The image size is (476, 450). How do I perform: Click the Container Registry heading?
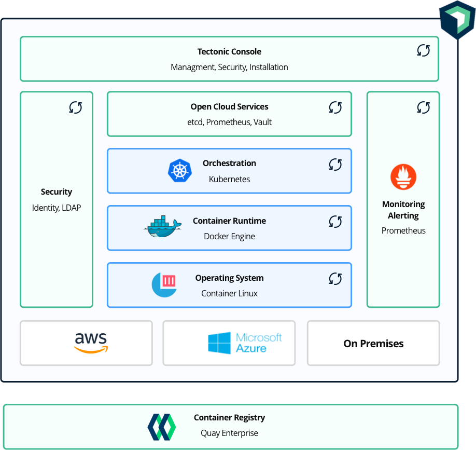(x=229, y=418)
